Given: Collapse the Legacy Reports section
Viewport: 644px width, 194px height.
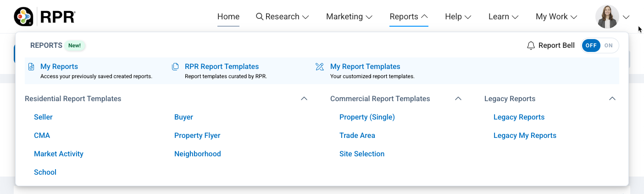Looking at the screenshot, I should tap(612, 99).
